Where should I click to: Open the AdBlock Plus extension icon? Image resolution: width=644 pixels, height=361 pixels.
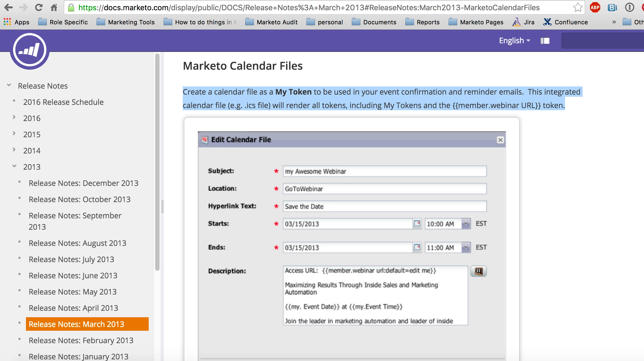(x=595, y=7)
